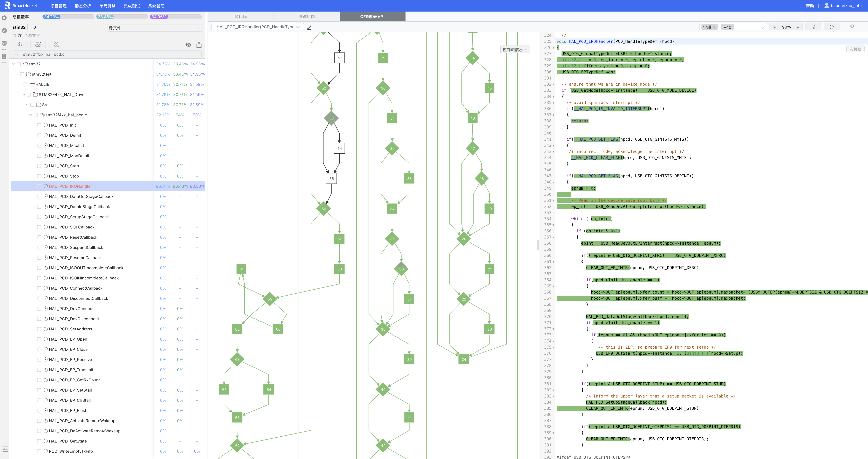Click the magnifier search icon above code
This screenshot has height=459, width=868.
[852, 27]
